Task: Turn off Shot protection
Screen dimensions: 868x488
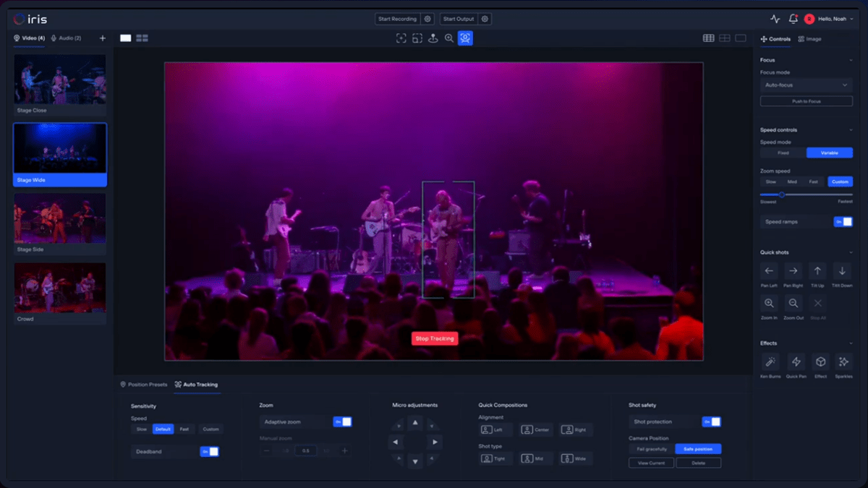Action: (x=712, y=421)
